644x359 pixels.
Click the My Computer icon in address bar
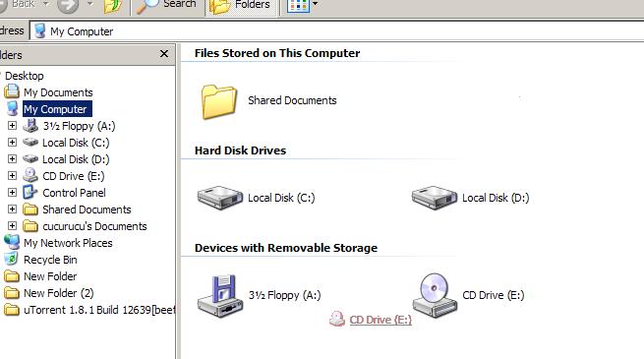pos(40,31)
